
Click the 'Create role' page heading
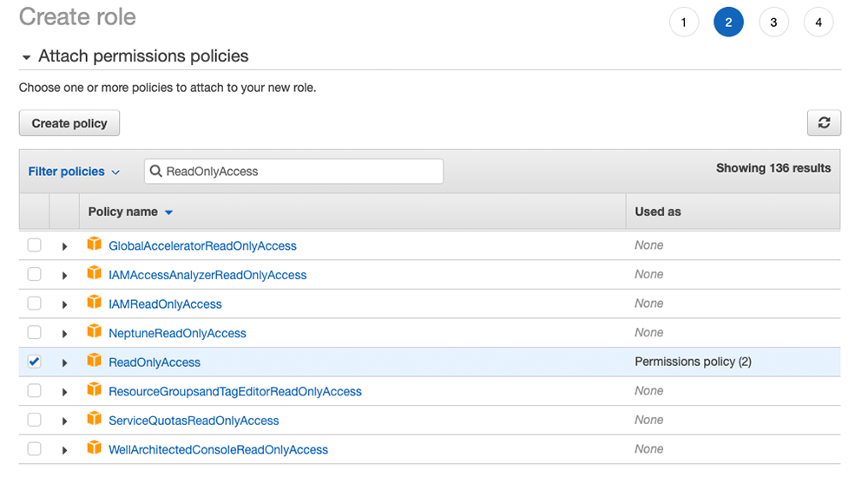[x=77, y=16]
